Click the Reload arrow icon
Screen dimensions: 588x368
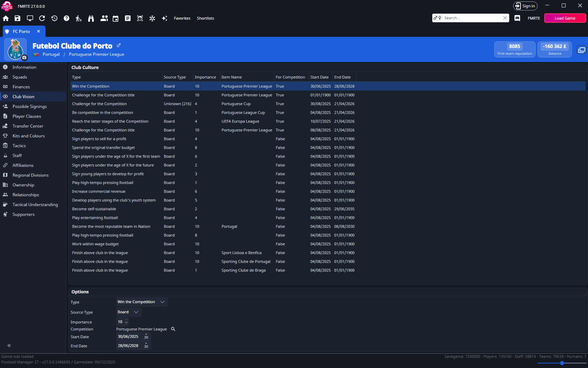[42, 18]
